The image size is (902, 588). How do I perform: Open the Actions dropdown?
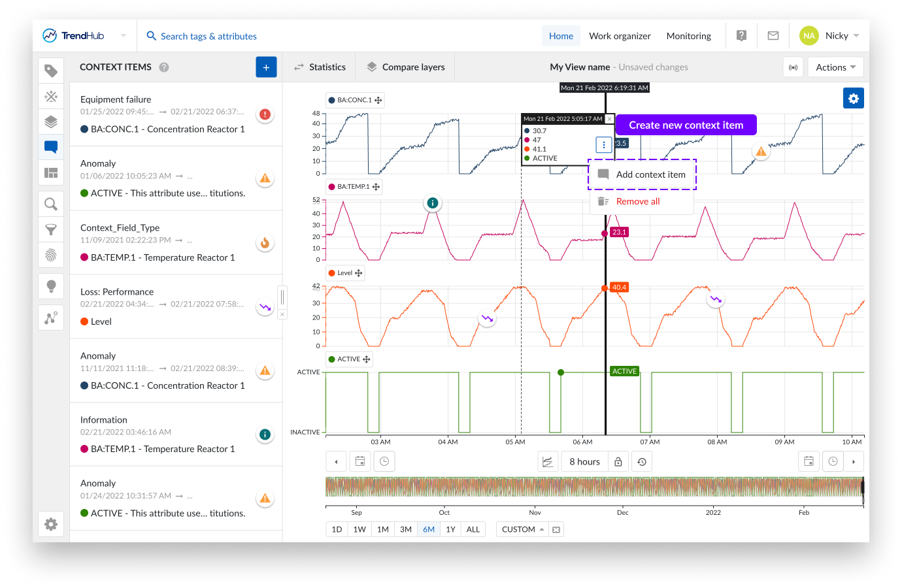(x=835, y=67)
